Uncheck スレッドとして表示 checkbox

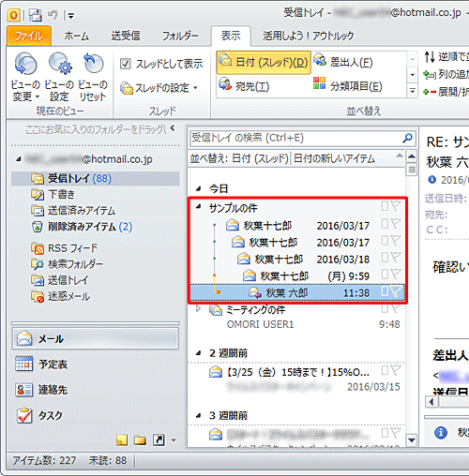coord(125,64)
